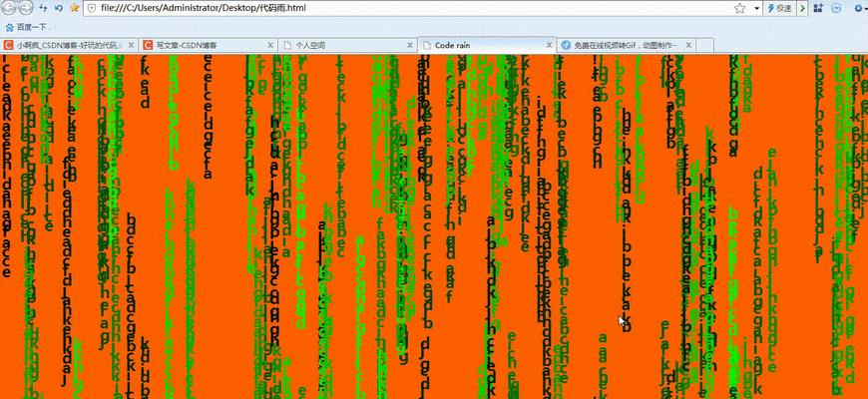Switch to the 写文章-CSDN博客 tab
Viewport: 868px width, 399px height.
click(209, 45)
